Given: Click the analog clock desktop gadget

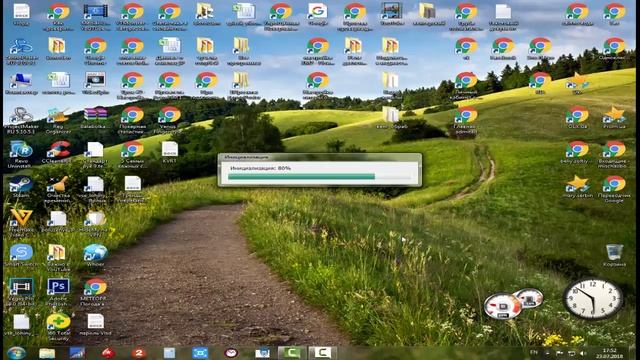Looking at the screenshot, I should [593, 299].
